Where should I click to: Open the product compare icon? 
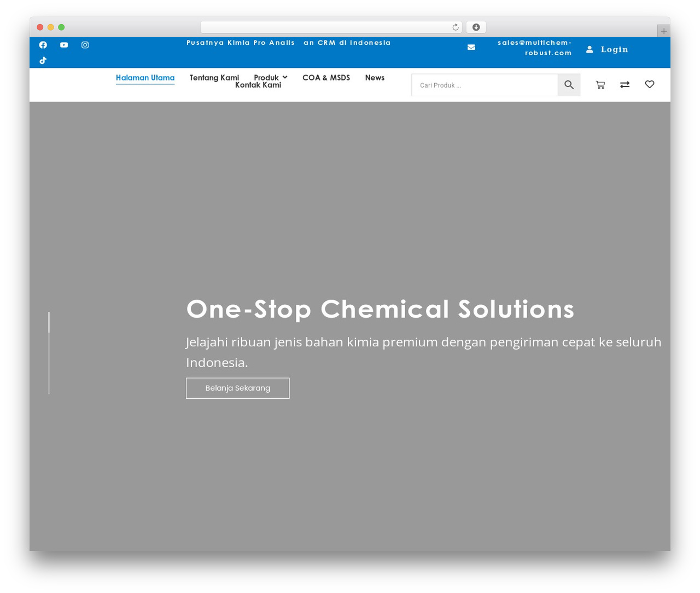click(625, 84)
